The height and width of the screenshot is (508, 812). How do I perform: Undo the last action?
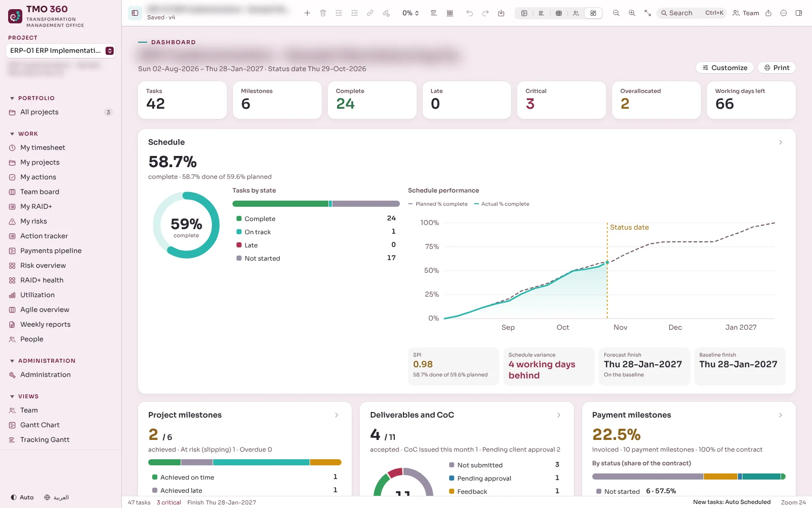[x=469, y=13]
